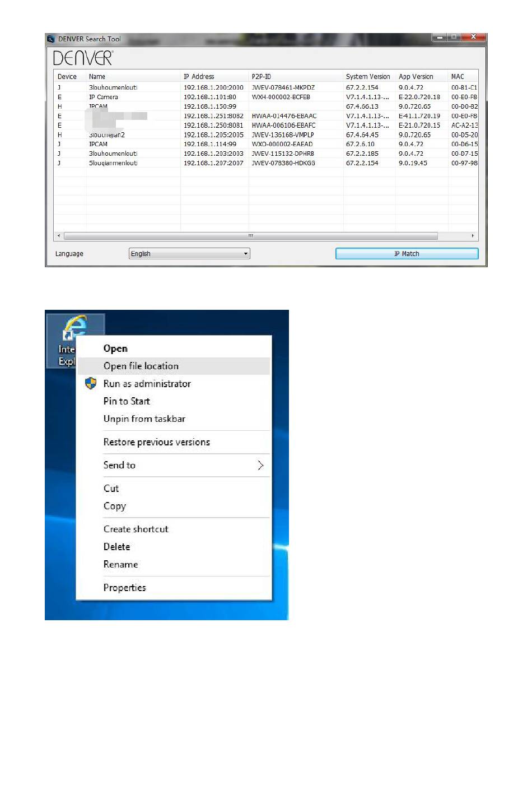This screenshot has height=795, width=532.
Task: Select P2P-ID WXO-000002-EAEAD
Action: click(x=282, y=144)
